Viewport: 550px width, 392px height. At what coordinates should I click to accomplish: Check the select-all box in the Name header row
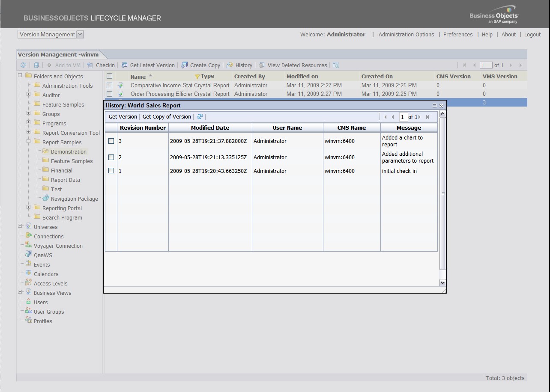pos(110,76)
